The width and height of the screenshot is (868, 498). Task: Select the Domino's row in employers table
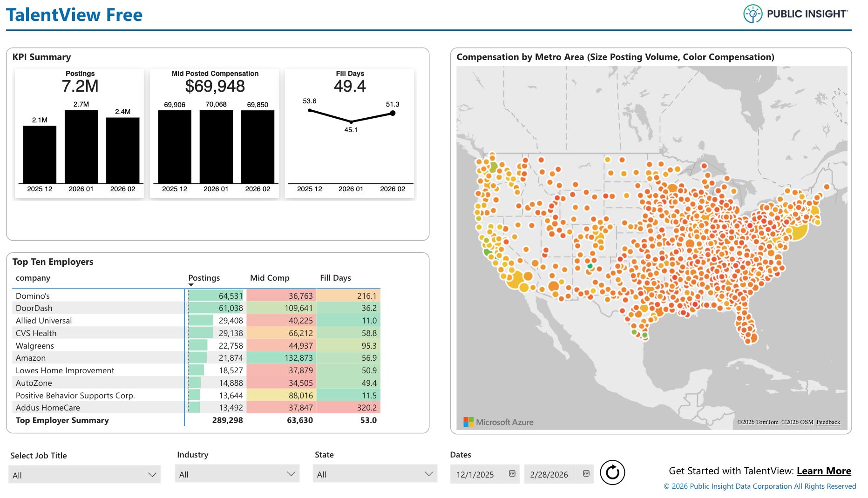33,296
